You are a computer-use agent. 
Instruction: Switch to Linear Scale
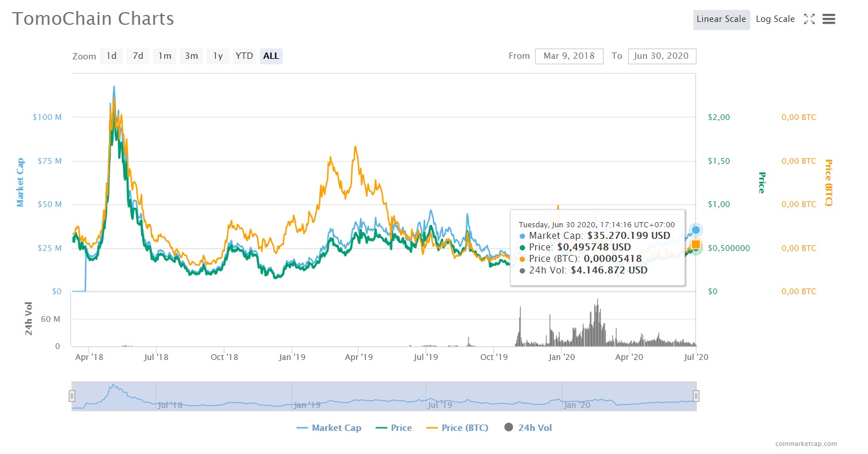click(x=722, y=19)
